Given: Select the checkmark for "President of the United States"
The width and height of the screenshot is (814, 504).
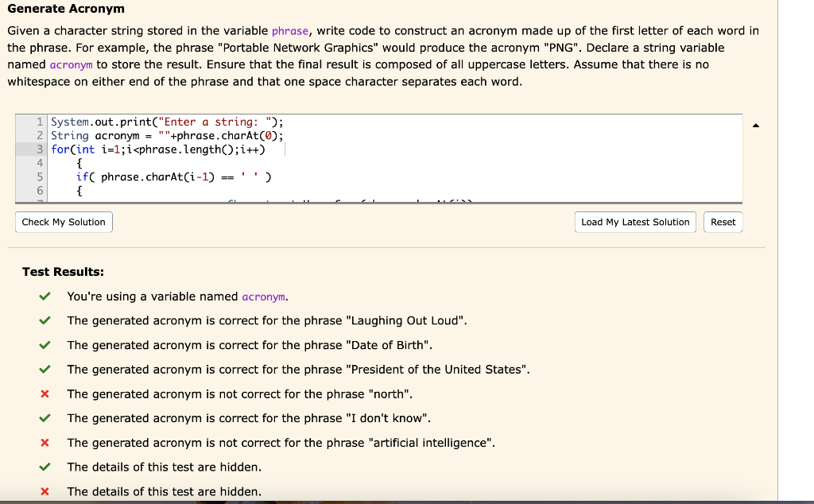Looking at the screenshot, I should [x=46, y=369].
